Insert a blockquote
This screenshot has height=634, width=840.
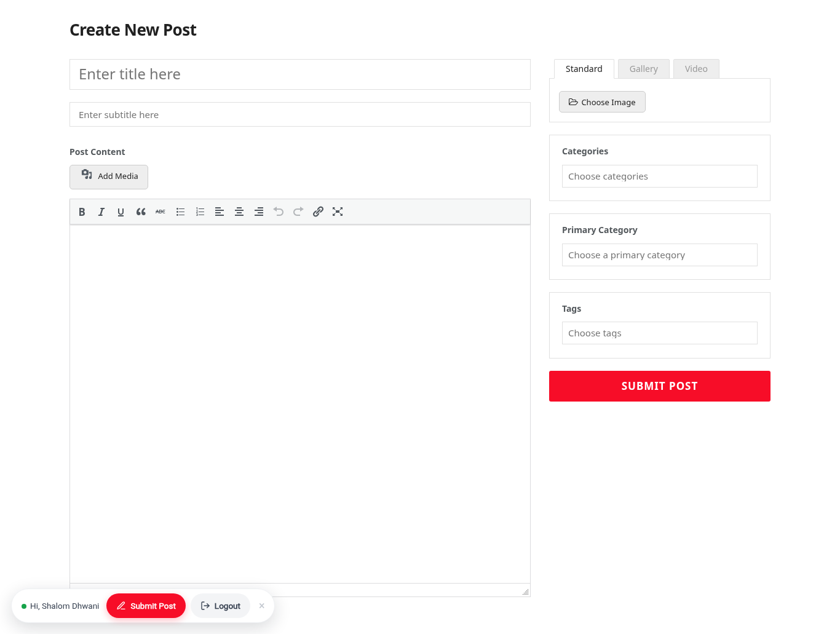141,212
